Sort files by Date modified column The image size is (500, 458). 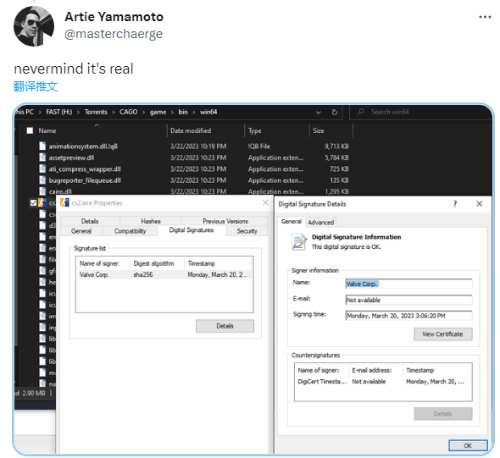[191, 131]
